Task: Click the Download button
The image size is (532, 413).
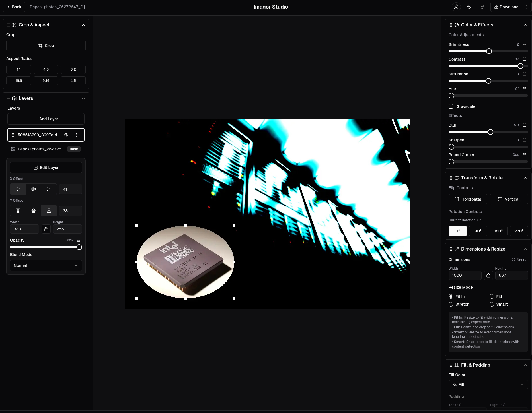Action: coord(506,7)
